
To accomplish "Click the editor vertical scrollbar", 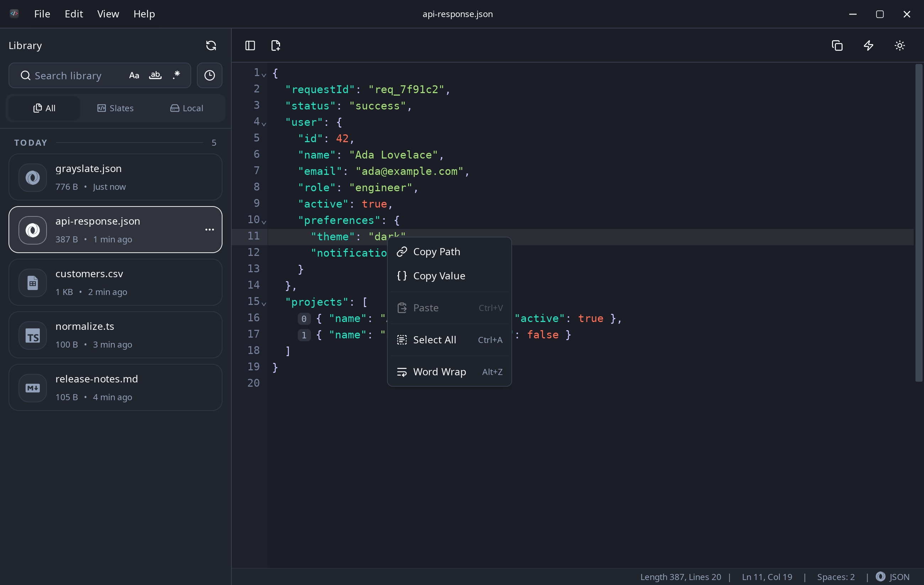I will tap(919, 222).
